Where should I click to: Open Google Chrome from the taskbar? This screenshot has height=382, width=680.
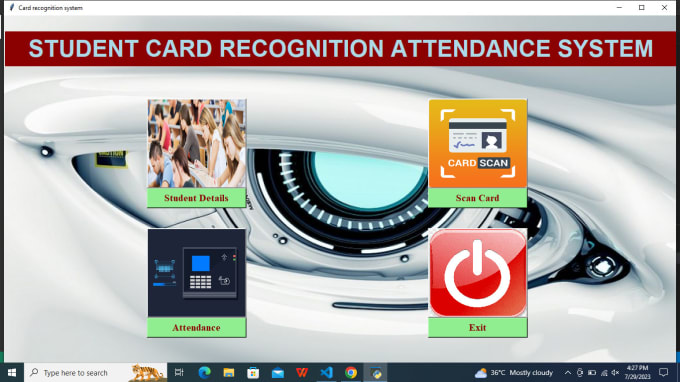click(351, 372)
